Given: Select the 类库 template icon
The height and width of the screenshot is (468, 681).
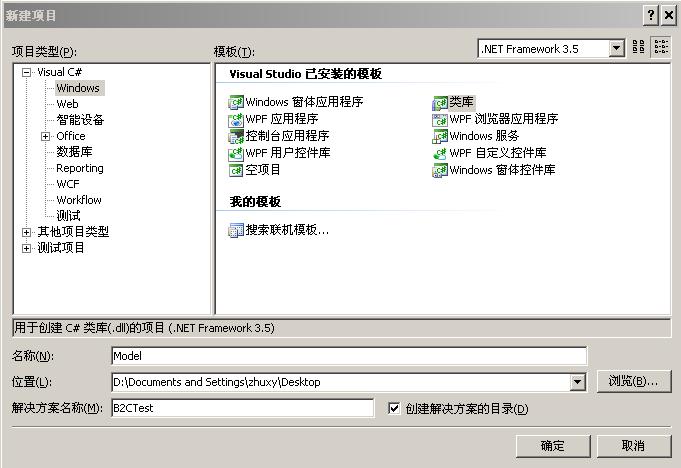Looking at the screenshot, I should tap(440, 102).
